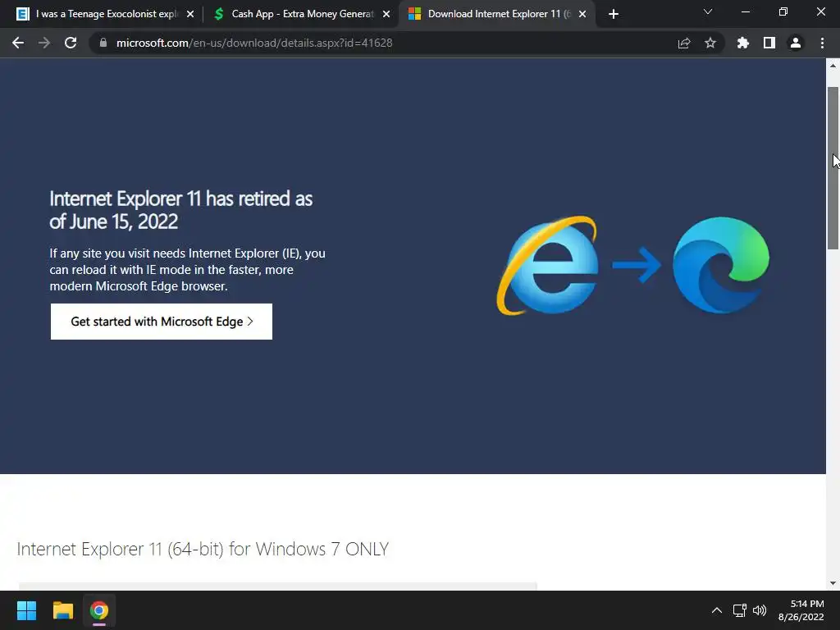Bookmark this tab with the star icon

pyautogui.click(x=710, y=43)
